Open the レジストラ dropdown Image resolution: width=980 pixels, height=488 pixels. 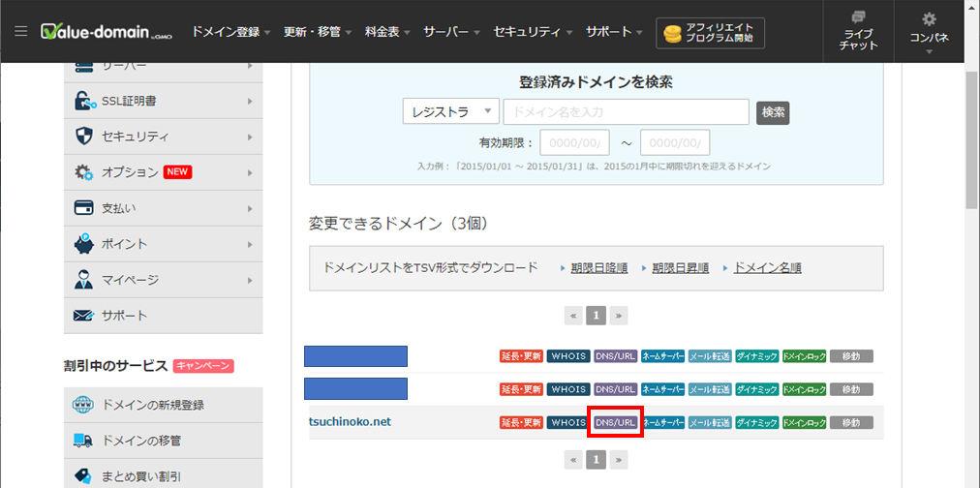pos(450,112)
